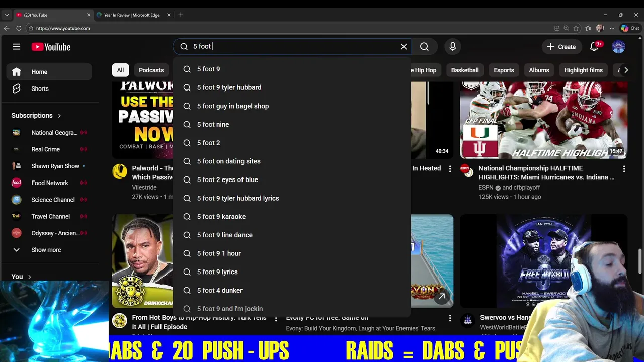Expand Show more subscriptions
644x362 pixels.
click(x=49, y=250)
